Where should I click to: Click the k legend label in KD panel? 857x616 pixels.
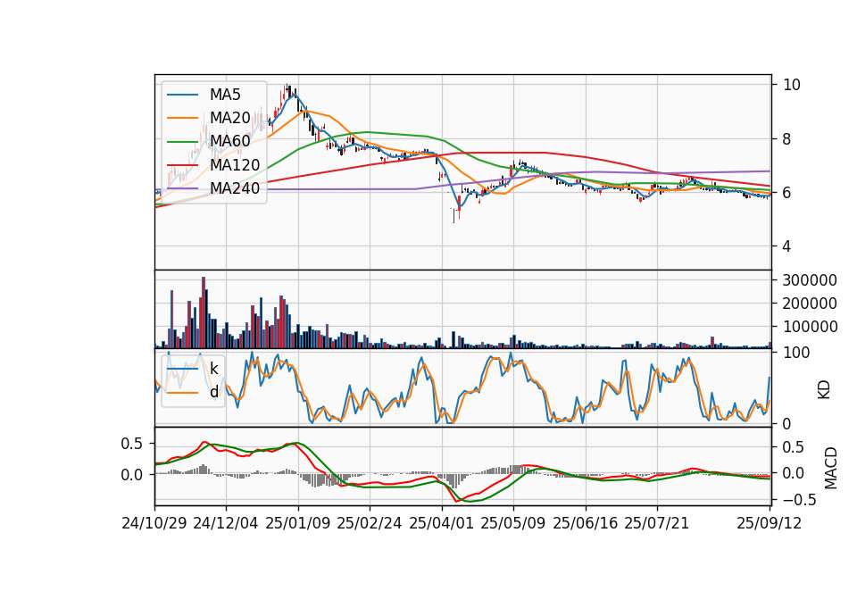coord(213,369)
